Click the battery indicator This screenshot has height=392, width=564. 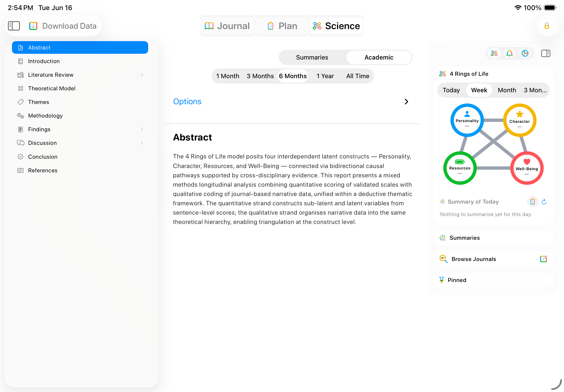coord(550,8)
